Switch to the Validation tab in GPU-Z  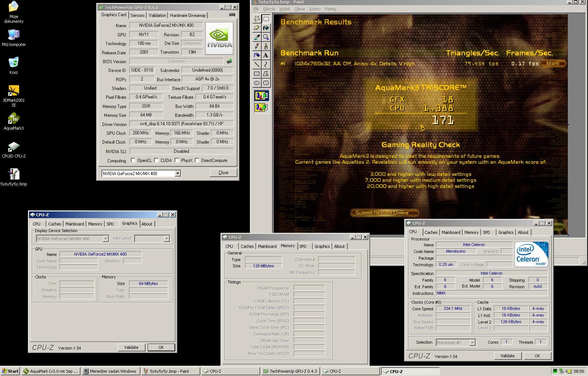[157, 15]
